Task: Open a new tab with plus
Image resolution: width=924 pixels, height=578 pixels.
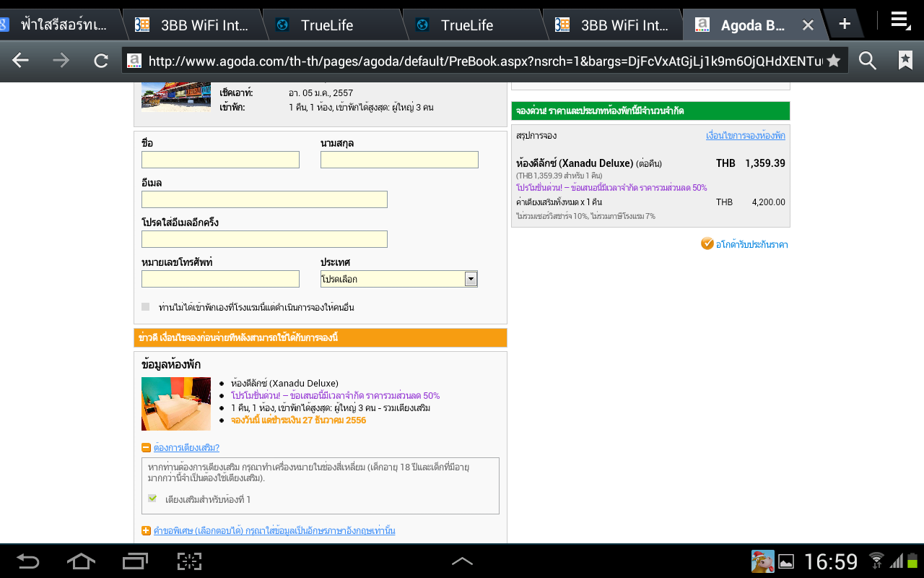Action: pos(845,24)
